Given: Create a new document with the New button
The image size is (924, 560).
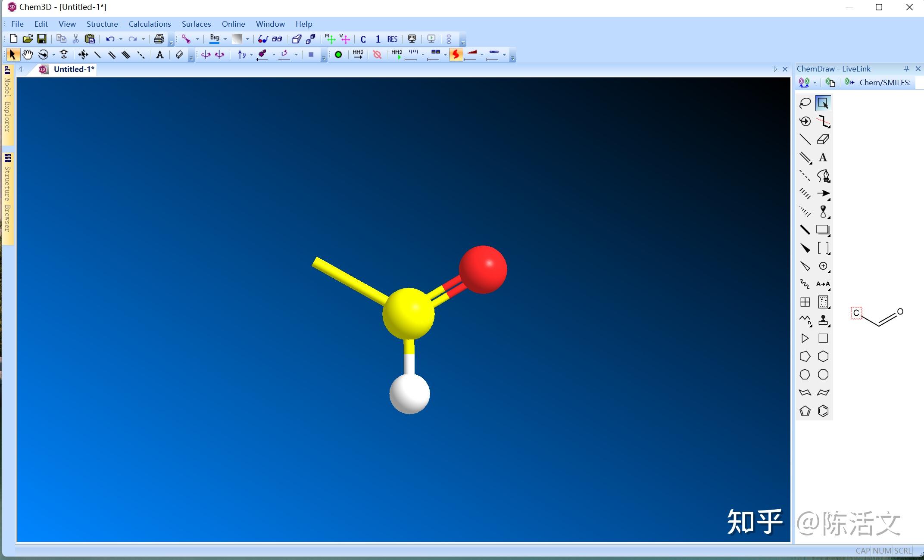Looking at the screenshot, I should (x=13, y=39).
